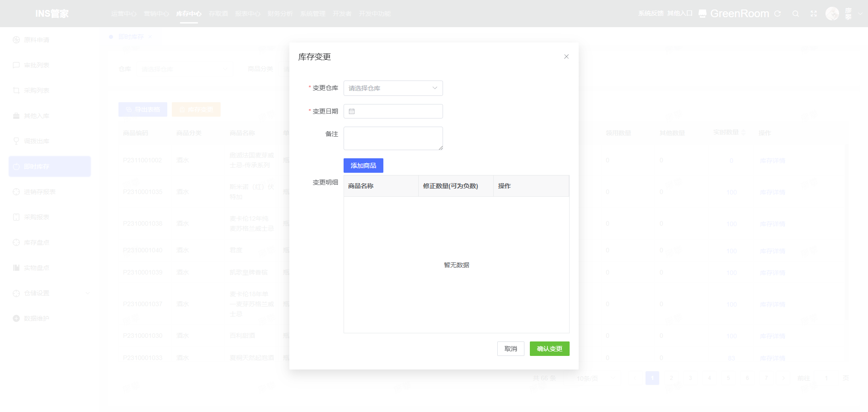The image size is (868, 412).
Task: Open the 营销中心 top menu
Action: (156, 14)
